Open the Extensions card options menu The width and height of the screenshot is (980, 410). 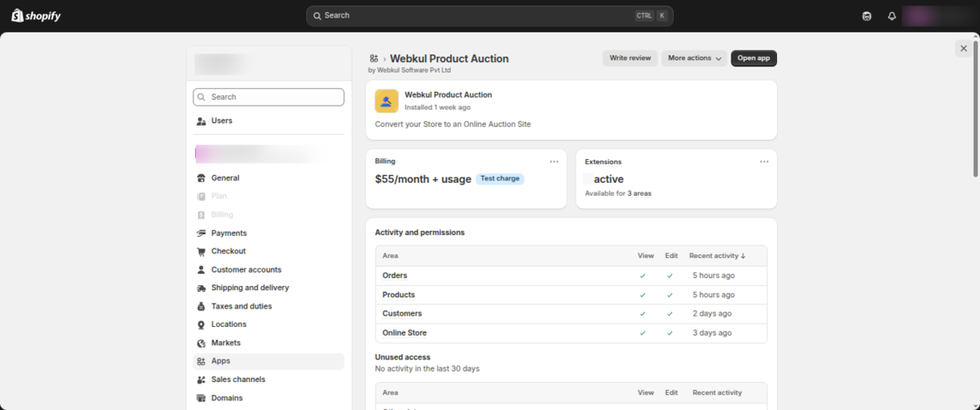[764, 162]
